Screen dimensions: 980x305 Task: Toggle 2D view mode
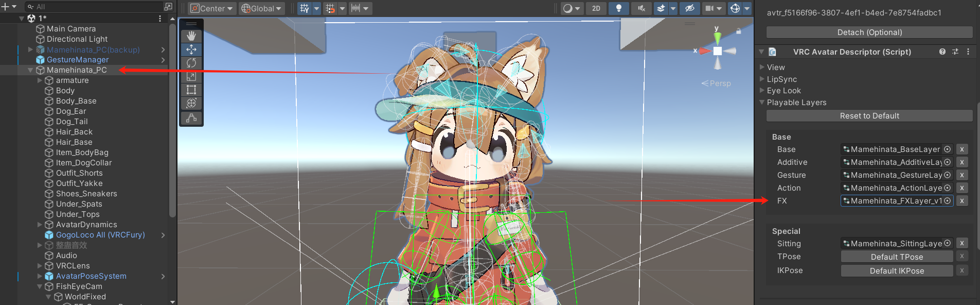(596, 8)
